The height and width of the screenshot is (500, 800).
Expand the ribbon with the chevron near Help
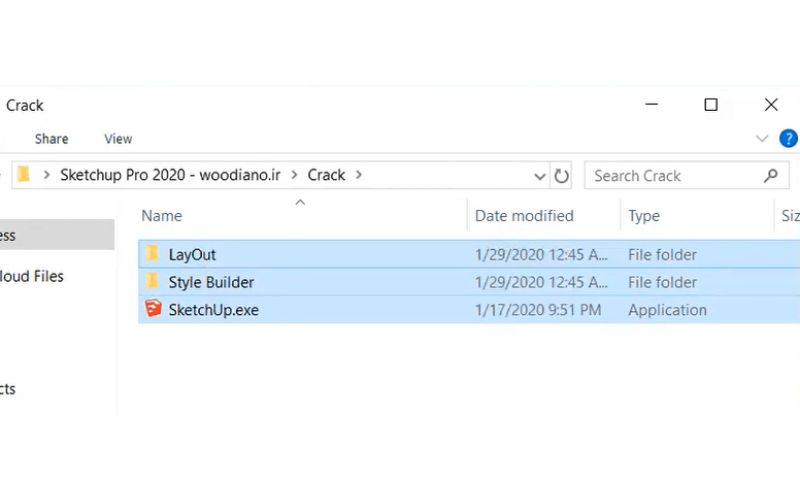tap(762, 138)
